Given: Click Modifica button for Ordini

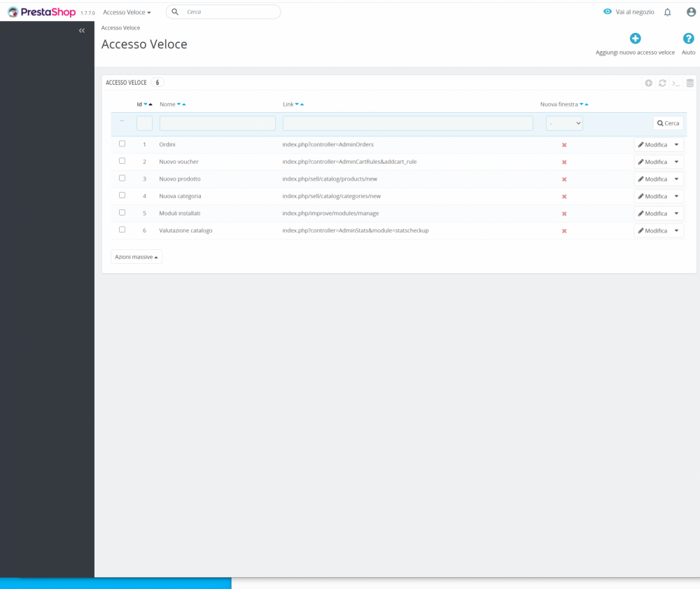Looking at the screenshot, I should pyautogui.click(x=652, y=145).
